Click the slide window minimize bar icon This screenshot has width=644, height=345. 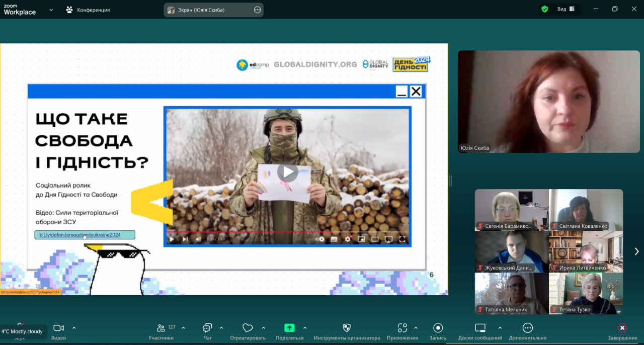[401, 92]
